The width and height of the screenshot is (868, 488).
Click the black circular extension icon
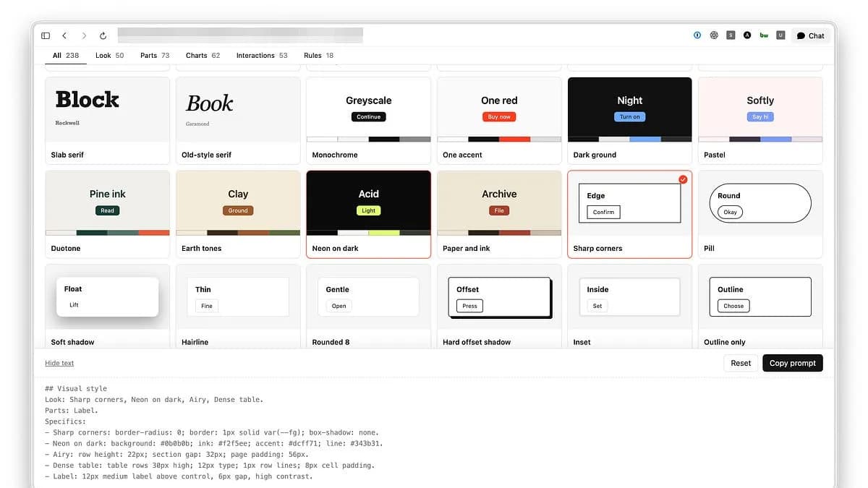pyautogui.click(x=747, y=35)
